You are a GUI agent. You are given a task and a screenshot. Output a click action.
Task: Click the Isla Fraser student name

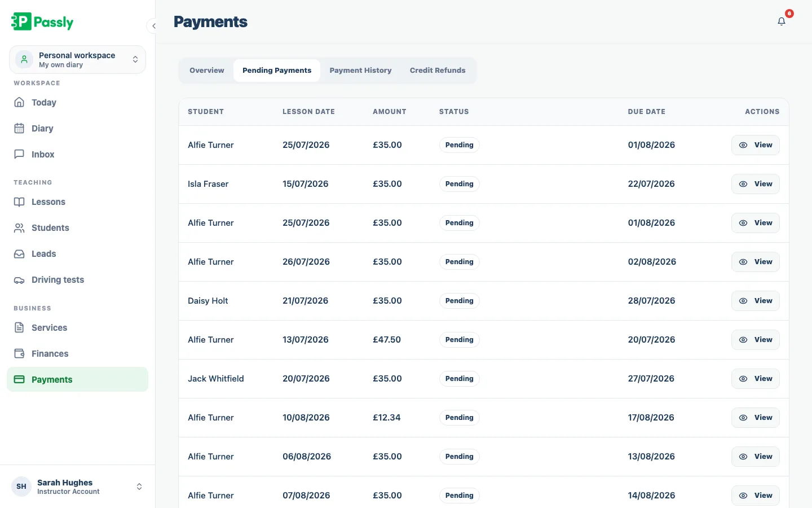click(208, 184)
